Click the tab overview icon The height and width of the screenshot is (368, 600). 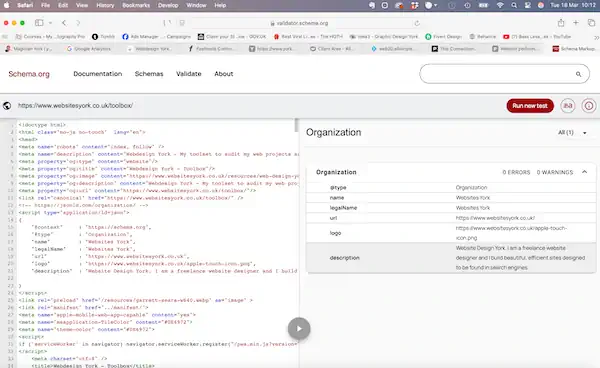(591, 23)
